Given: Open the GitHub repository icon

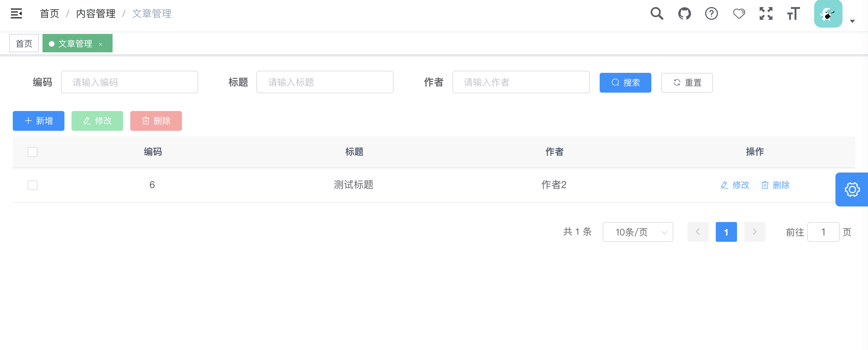Looking at the screenshot, I should click(684, 14).
